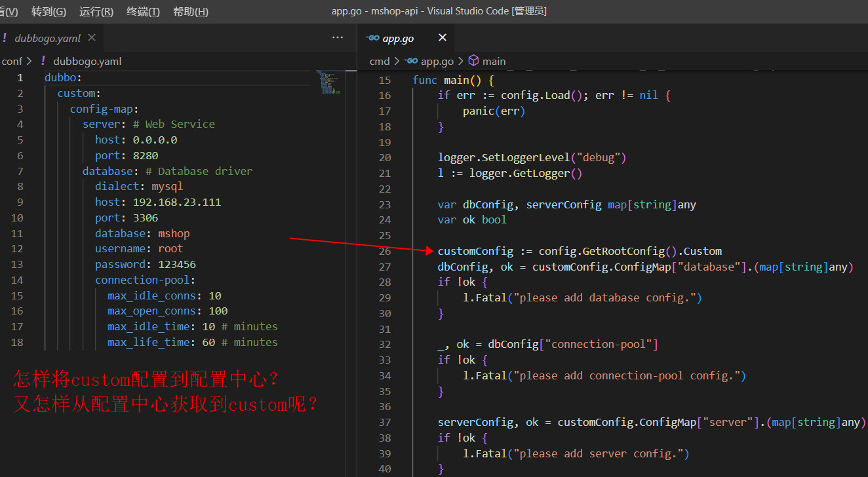Open the 运行(R) menu
The height and width of the screenshot is (477, 868).
(96, 11)
